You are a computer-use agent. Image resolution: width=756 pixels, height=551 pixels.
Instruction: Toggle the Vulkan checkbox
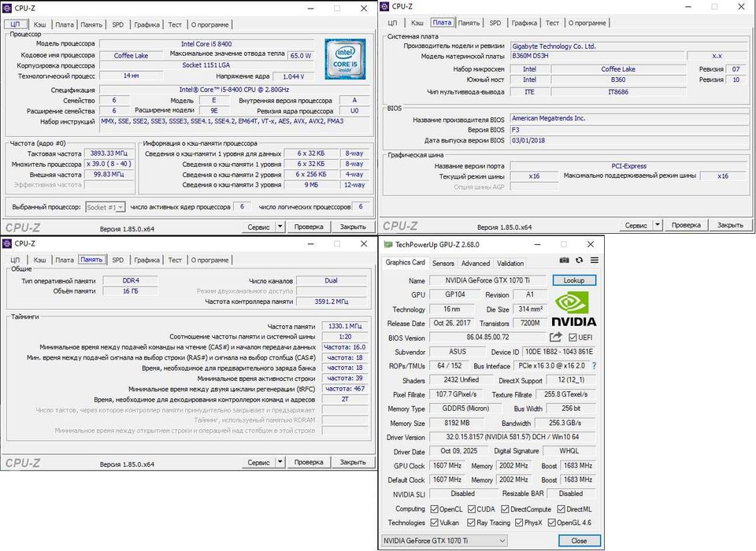pos(434,523)
